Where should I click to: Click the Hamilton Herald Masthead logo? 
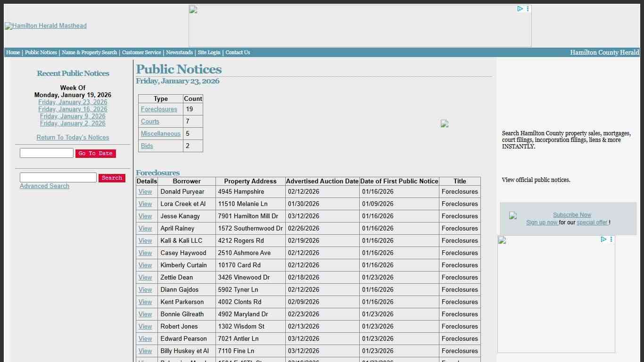pyautogui.click(x=46, y=26)
